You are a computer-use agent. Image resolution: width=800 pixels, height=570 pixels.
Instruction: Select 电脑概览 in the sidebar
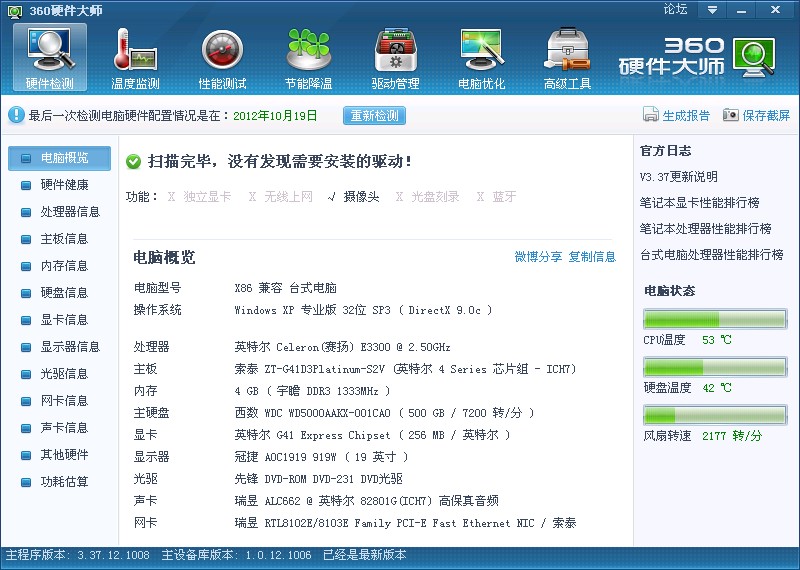59,158
